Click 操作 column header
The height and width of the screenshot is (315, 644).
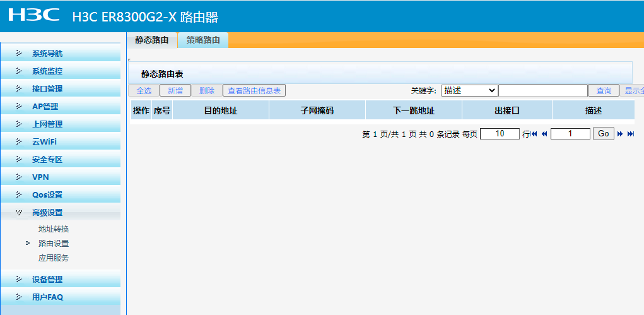(x=141, y=110)
